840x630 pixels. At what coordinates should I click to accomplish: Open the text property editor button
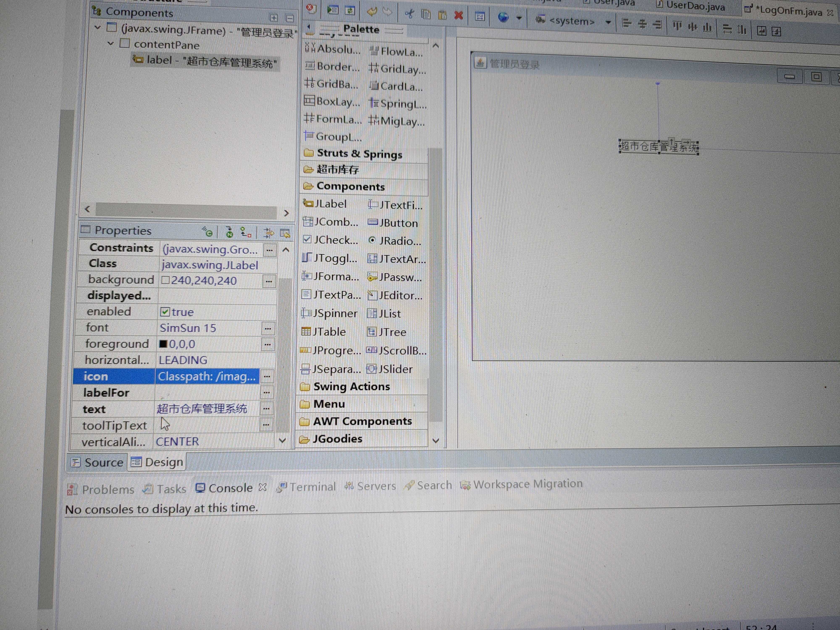coord(266,409)
